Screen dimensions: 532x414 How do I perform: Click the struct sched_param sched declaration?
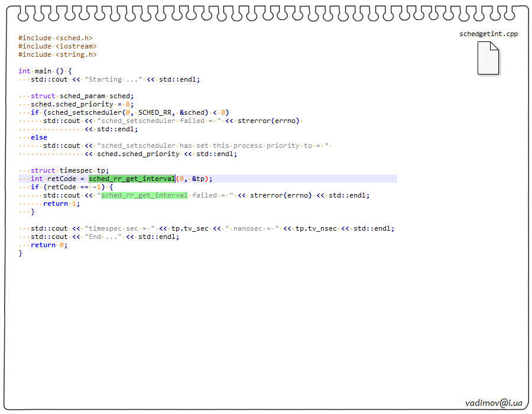click(x=82, y=96)
